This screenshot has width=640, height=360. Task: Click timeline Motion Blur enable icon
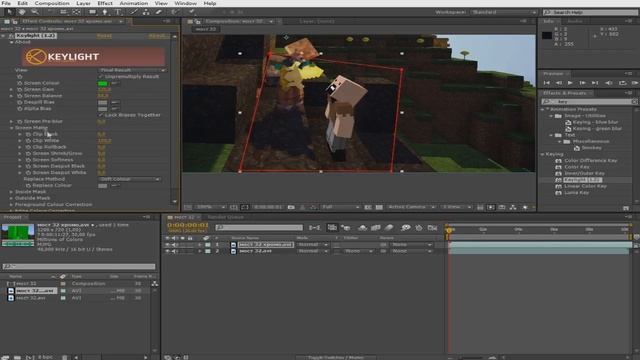[x=389, y=228]
